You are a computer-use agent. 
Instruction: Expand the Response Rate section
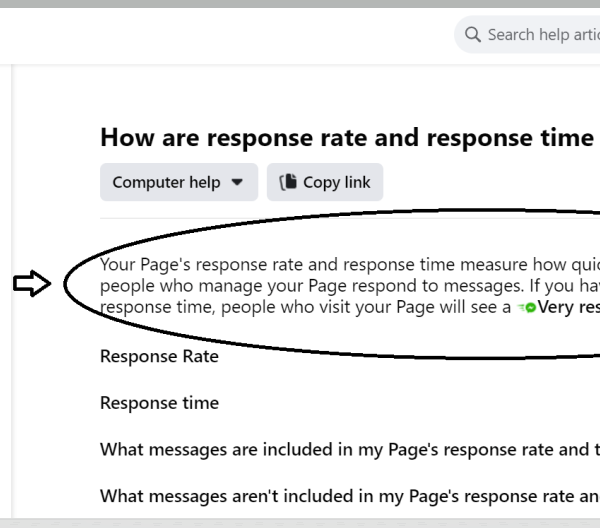click(x=159, y=356)
